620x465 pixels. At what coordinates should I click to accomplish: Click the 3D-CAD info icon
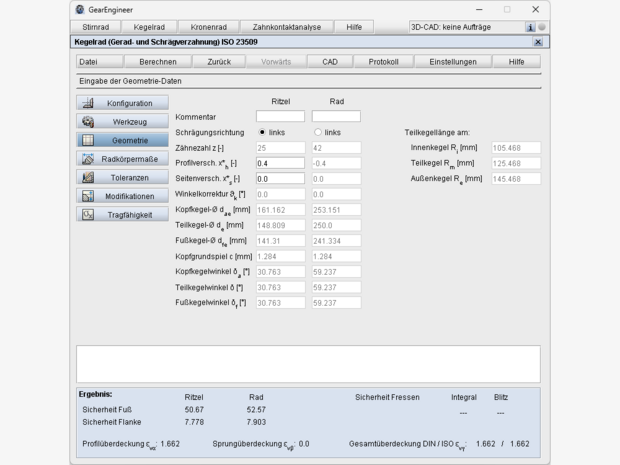[529, 27]
